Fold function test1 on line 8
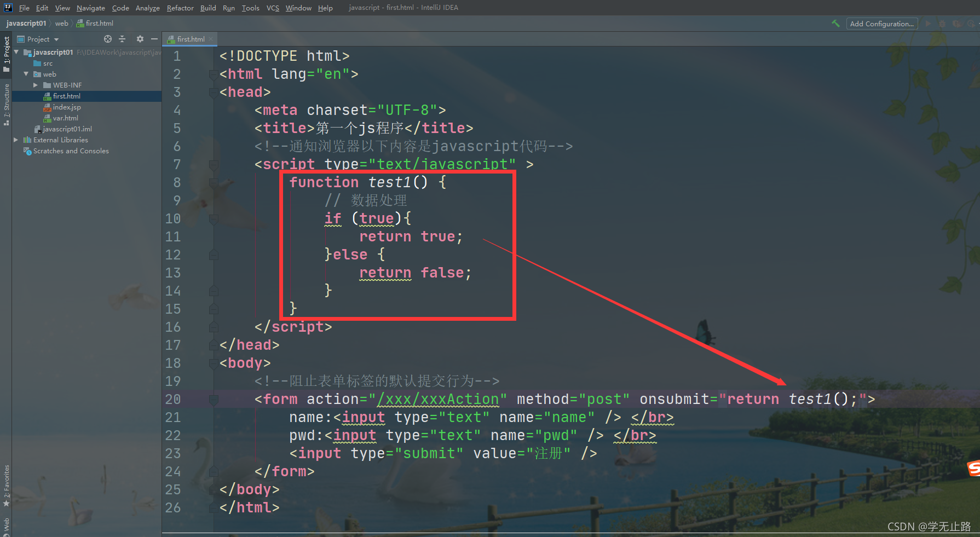 pos(214,183)
